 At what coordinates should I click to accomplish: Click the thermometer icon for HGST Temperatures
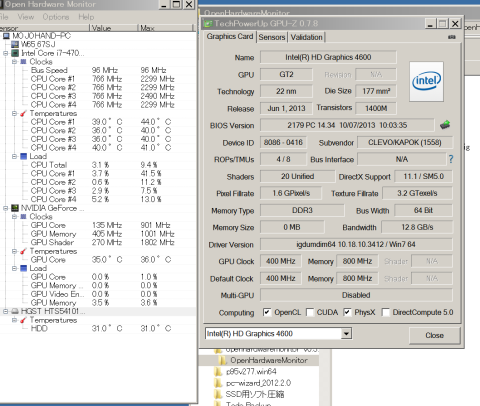(23, 320)
